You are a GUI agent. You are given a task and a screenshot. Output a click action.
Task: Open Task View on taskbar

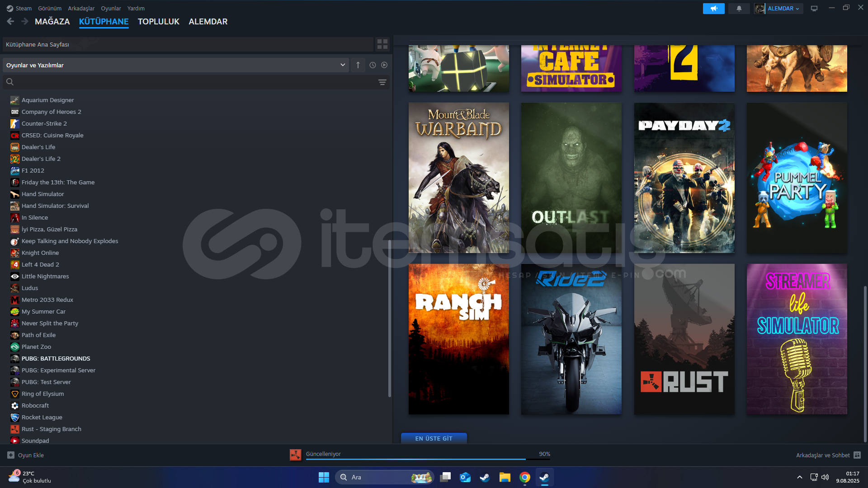point(445,477)
